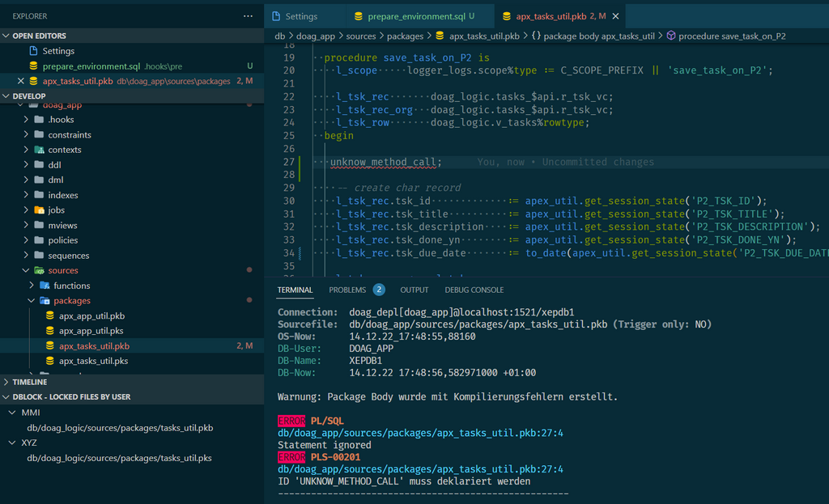This screenshot has width=829, height=504.
Task: Open Explorer More Actions via the ellipsis icon
Action: pos(247,15)
